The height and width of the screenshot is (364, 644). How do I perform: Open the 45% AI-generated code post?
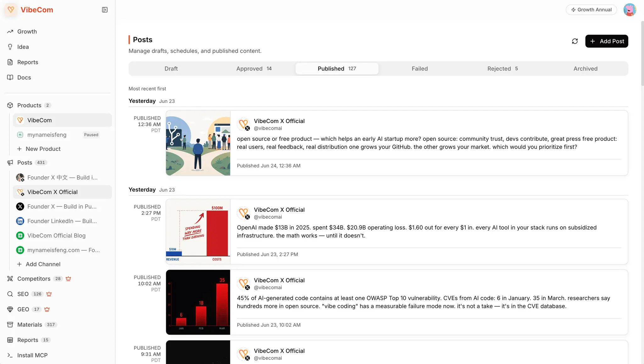pyautogui.click(x=423, y=302)
